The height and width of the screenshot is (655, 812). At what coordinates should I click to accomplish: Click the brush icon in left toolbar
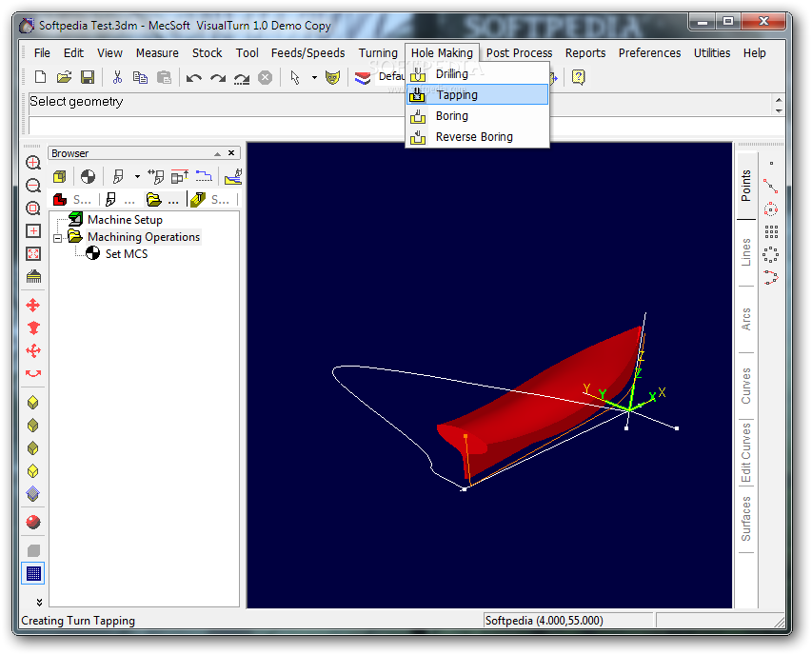[33, 276]
